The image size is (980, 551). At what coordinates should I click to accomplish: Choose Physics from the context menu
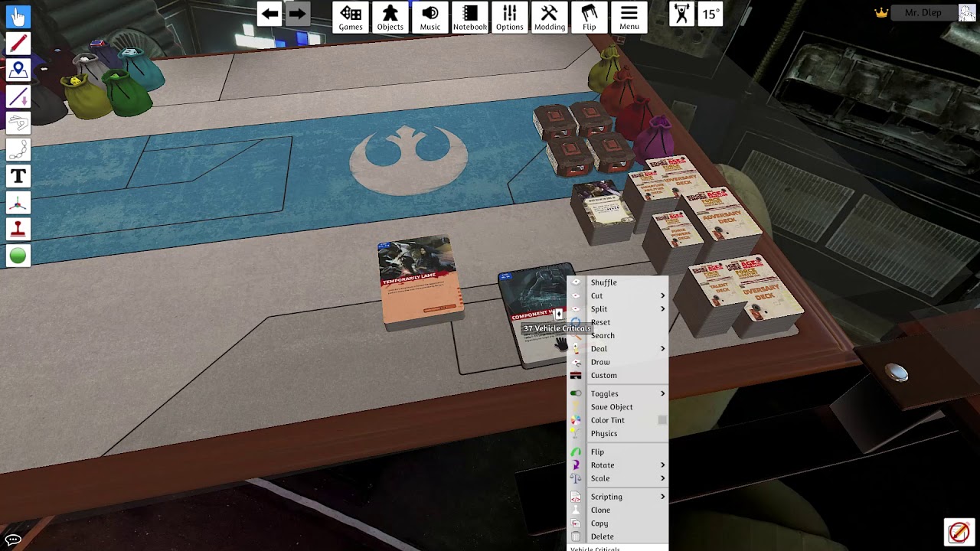tap(603, 433)
